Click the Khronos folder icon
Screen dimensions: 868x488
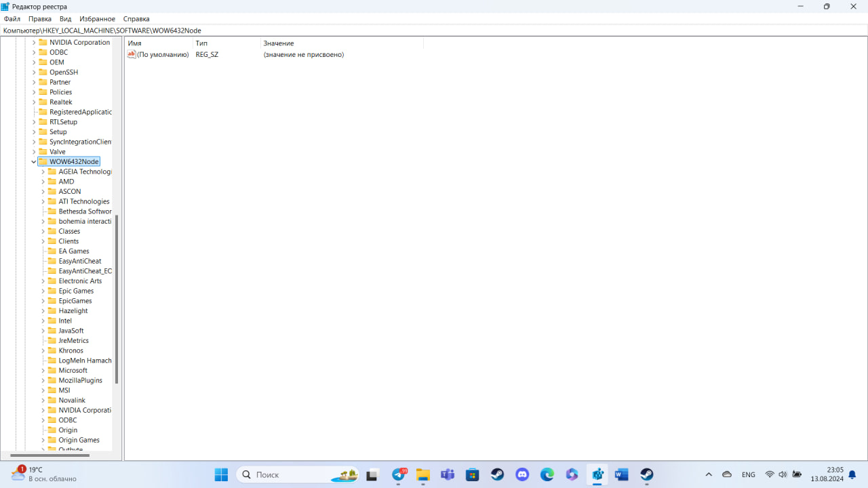click(52, 351)
